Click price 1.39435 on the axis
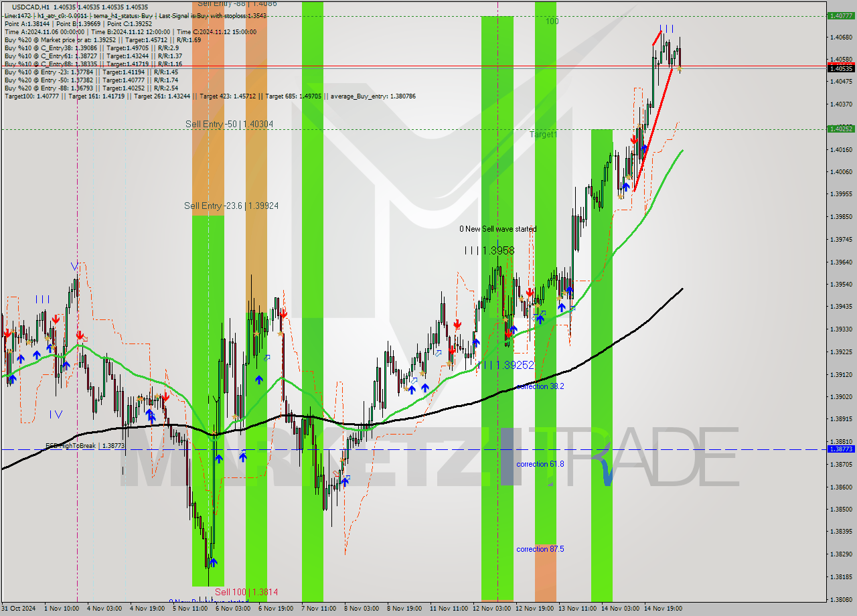The image size is (857, 616). [841, 307]
